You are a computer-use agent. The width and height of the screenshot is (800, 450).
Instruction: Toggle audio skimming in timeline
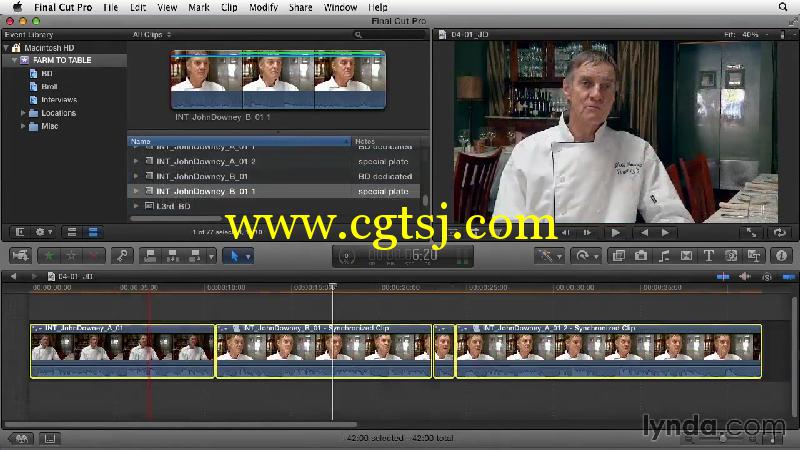tap(745, 277)
